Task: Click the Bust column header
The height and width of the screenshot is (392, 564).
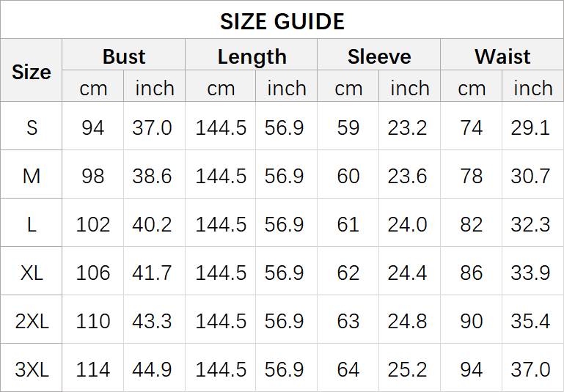Action: [124, 56]
